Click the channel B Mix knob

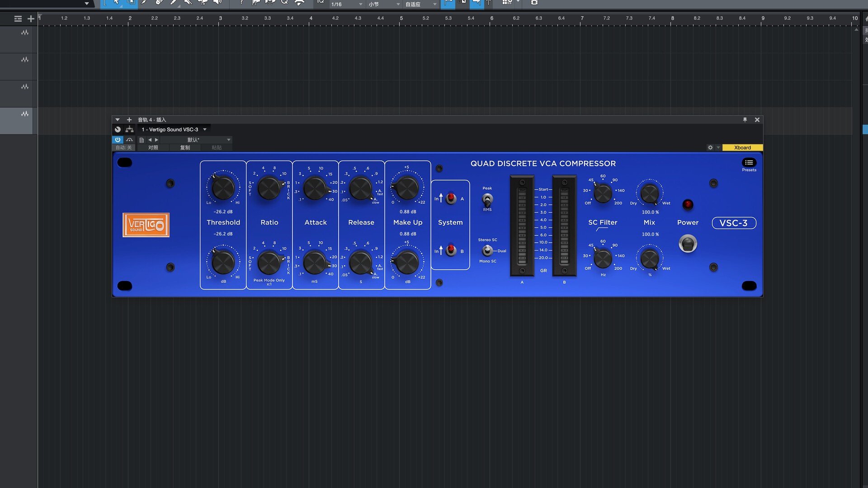point(650,259)
